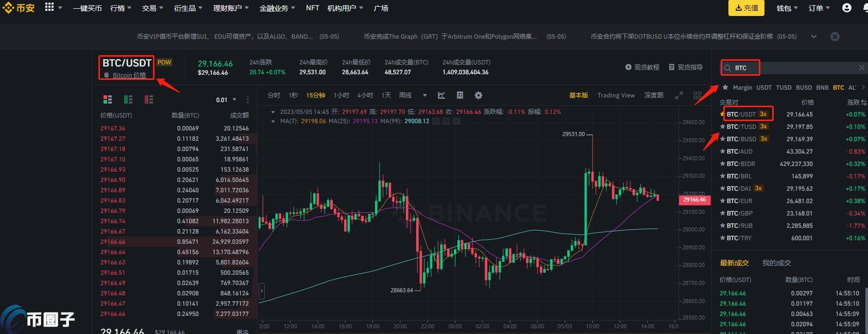
Task: Open the 理财账户 dropdown menu
Action: pyautogui.click(x=231, y=8)
